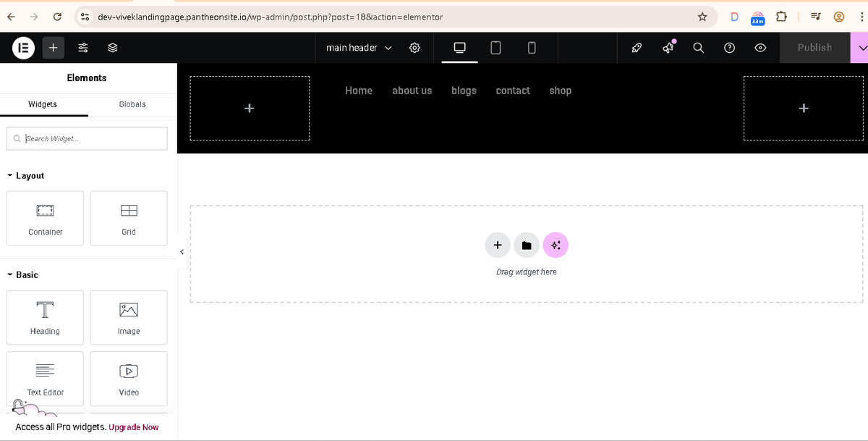Select the Heading widget
This screenshot has height=441, width=868.
pos(45,317)
